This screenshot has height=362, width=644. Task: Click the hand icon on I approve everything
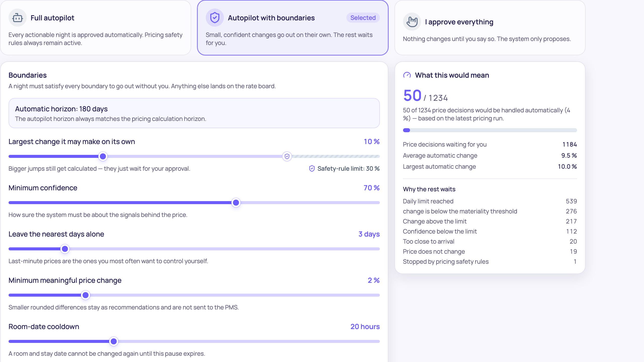pyautogui.click(x=412, y=22)
